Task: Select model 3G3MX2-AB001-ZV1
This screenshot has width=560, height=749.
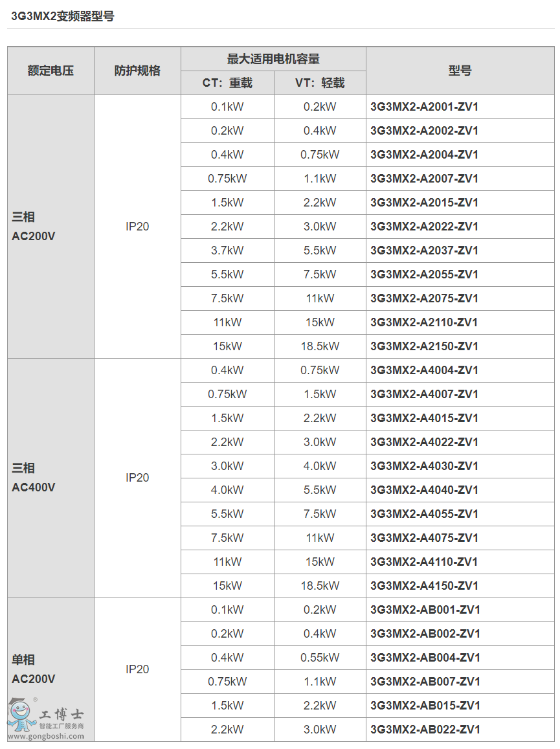Action: click(x=425, y=610)
